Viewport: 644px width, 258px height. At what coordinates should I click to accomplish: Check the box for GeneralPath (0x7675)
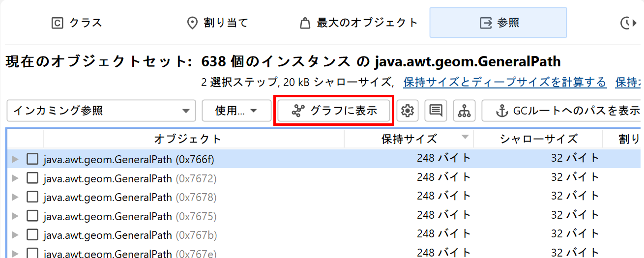coord(32,216)
